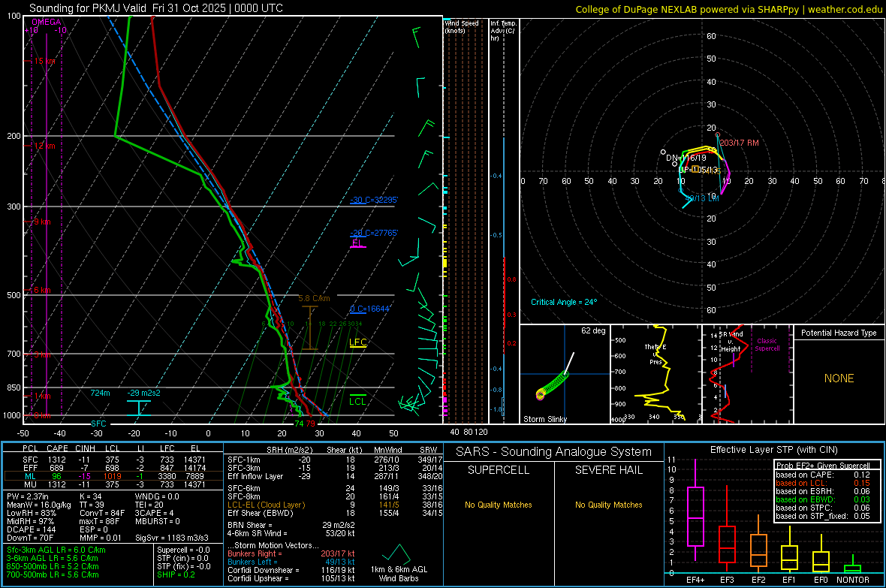This screenshot has width=886, height=588.
Task: Click the Critical Angle = 24° text
Action: 564,302
